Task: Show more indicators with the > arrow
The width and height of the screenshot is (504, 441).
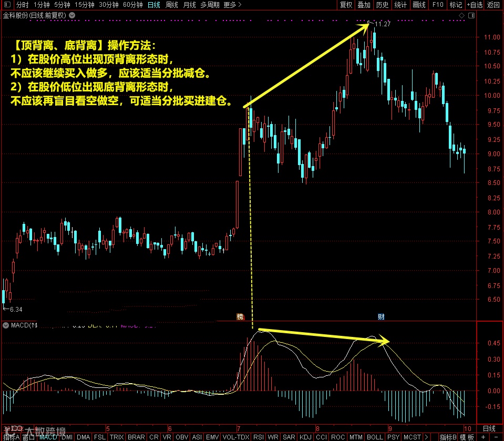Action: tap(427, 437)
